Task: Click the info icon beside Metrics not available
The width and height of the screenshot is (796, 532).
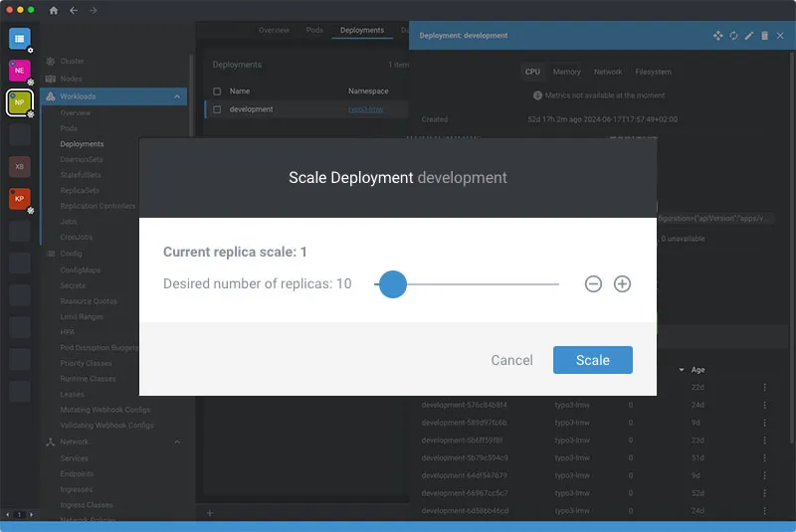Action: tap(537, 95)
